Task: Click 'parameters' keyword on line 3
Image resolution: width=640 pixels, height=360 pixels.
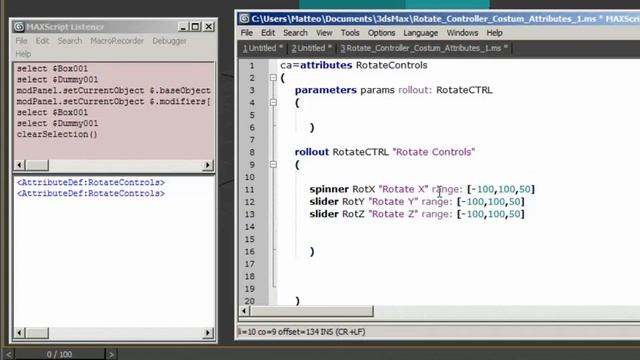Action: [326, 90]
